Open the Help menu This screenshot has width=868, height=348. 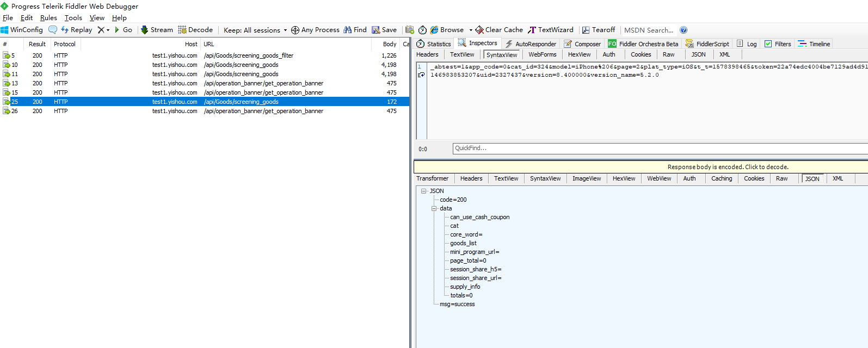coord(119,18)
